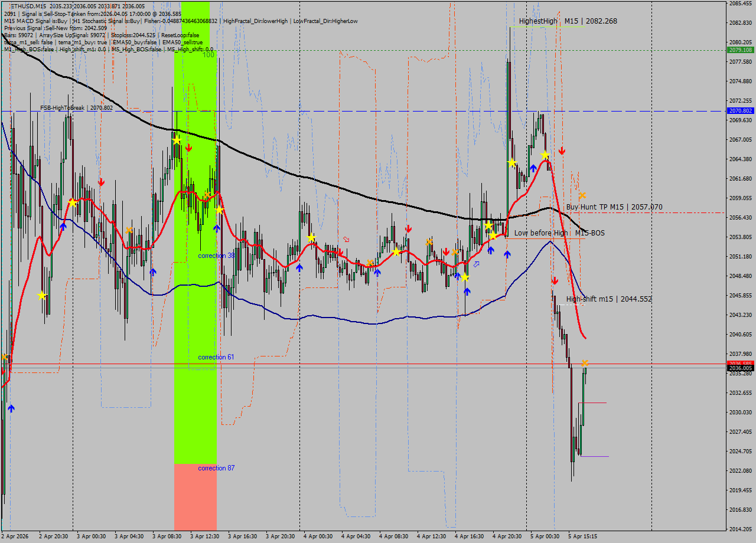Click the blue up arrow below Low before High
Image resolution: width=756 pixels, height=543 pixels.
click(x=508, y=254)
